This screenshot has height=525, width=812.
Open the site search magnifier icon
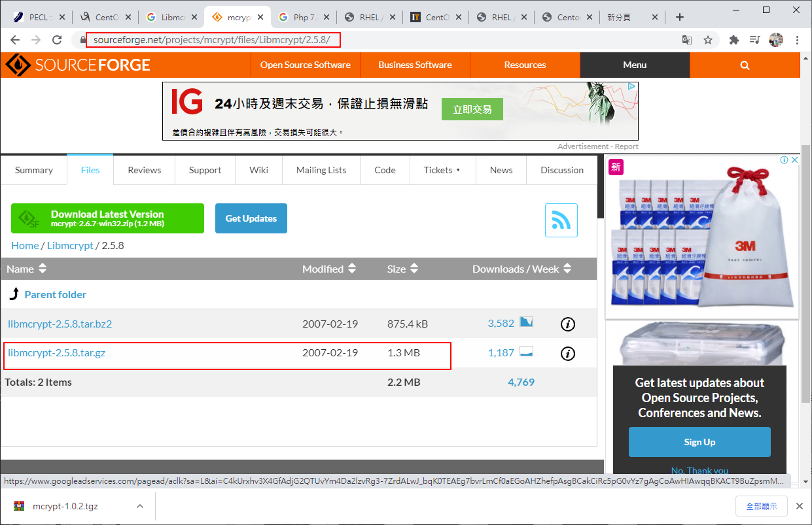coord(745,65)
